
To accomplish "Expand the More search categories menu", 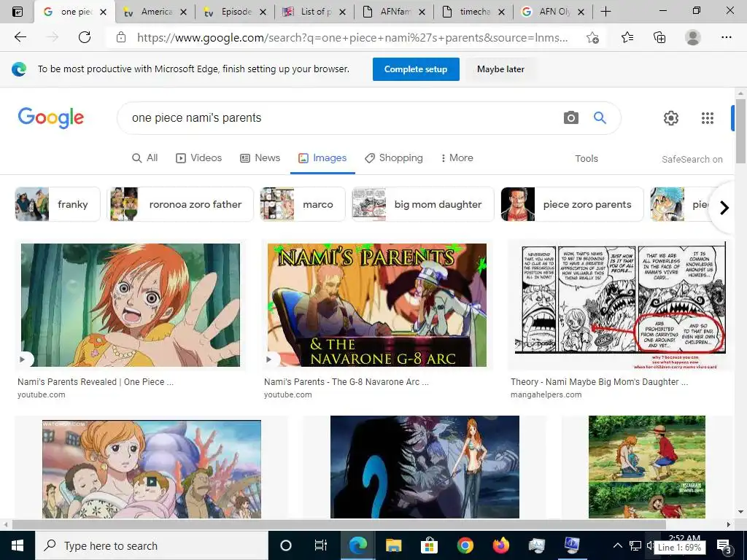I will click(457, 158).
